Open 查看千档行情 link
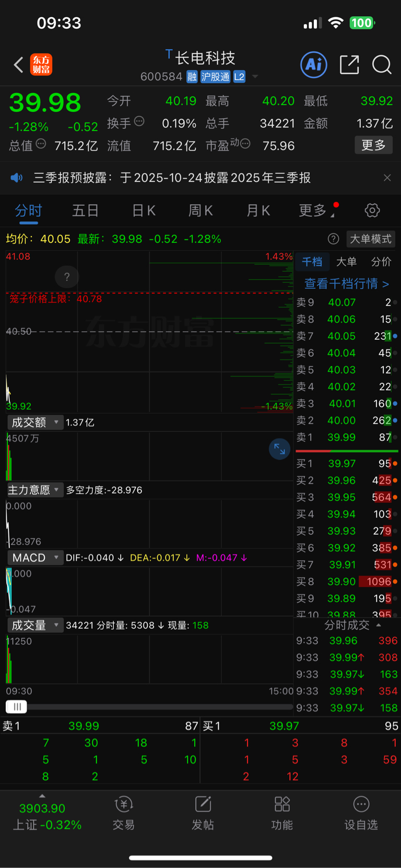The image size is (401, 868). point(347,284)
